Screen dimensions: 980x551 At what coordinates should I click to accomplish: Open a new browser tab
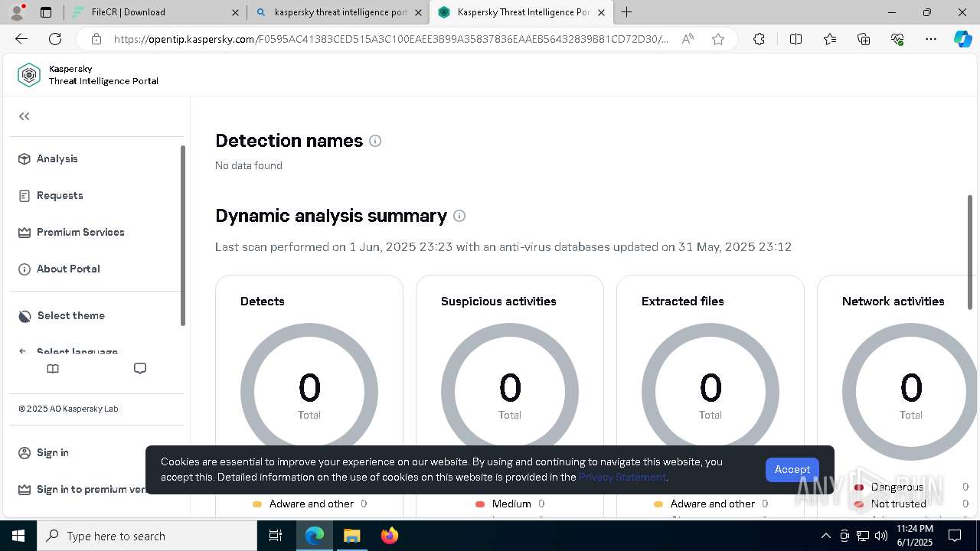pos(627,12)
